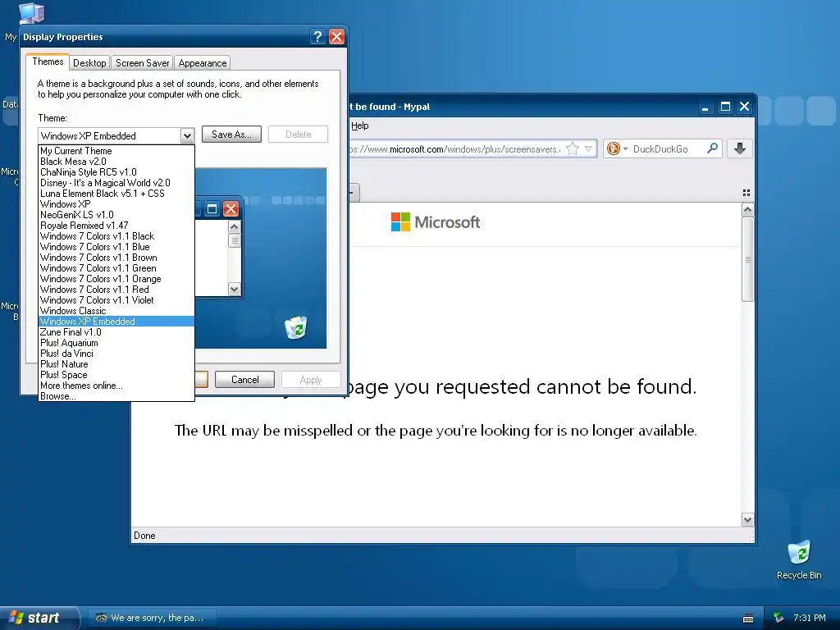Viewport: 840px width, 630px height.
Task: Pick Royale Remixed v1.47 theme
Action: 116,226
